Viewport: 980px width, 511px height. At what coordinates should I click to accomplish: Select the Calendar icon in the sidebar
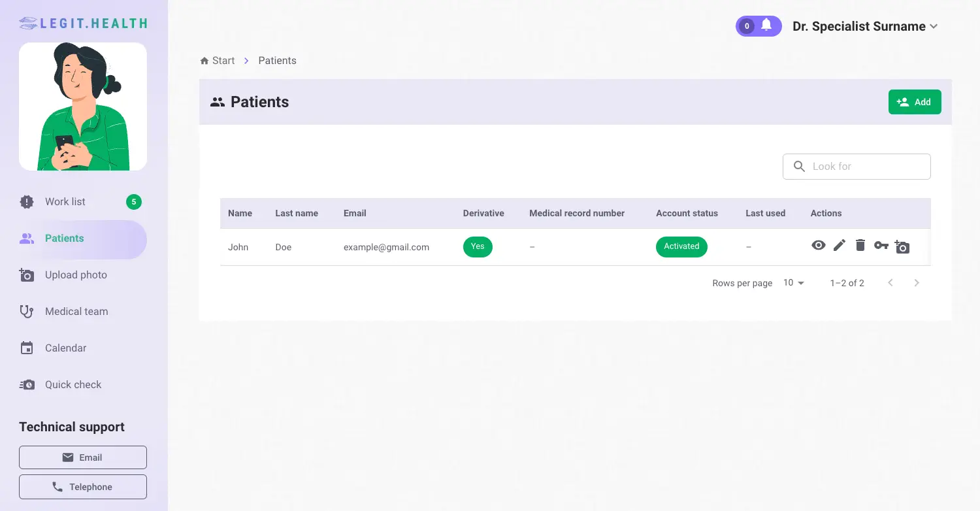pos(26,348)
